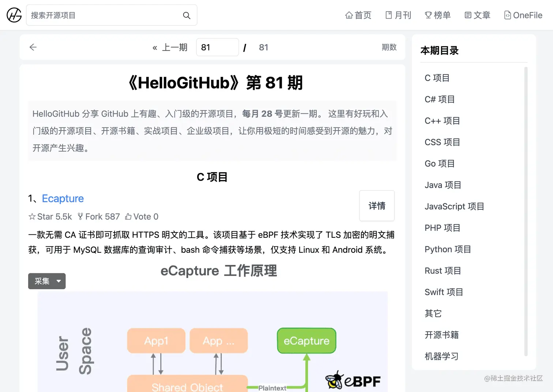Jump to Go 项目 in the directory

(x=440, y=163)
